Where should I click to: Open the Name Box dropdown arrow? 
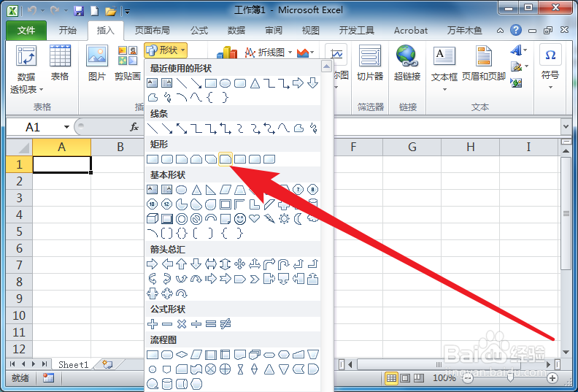click(66, 127)
